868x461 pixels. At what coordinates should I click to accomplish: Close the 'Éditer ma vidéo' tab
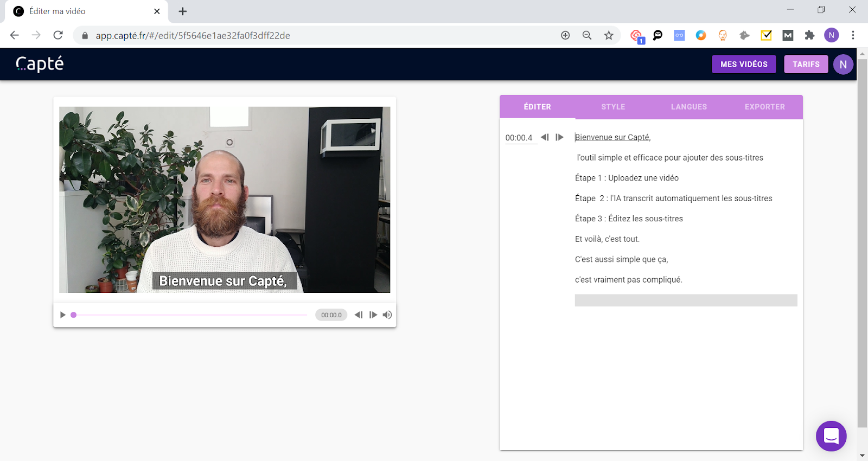point(157,11)
